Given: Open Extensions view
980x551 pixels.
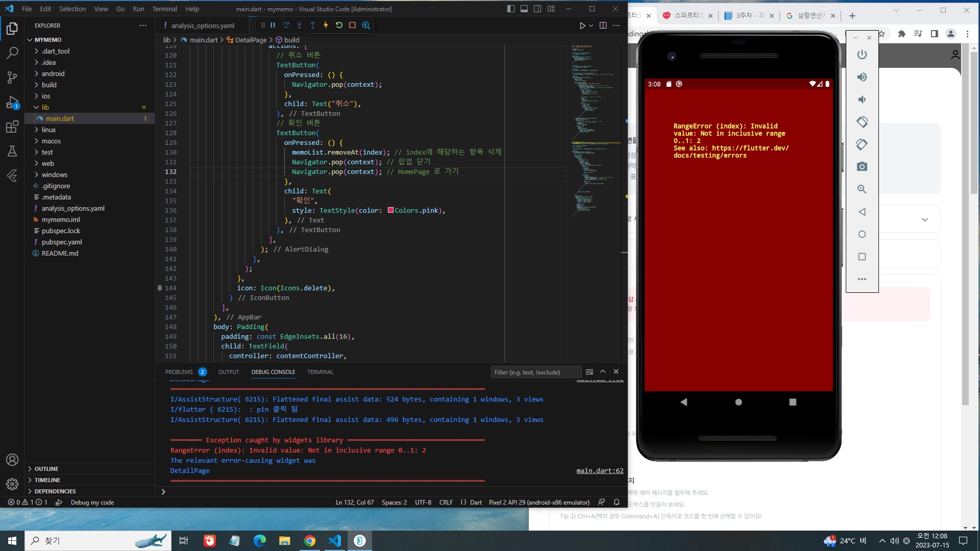Looking at the screenshot, I should (12, 127).
